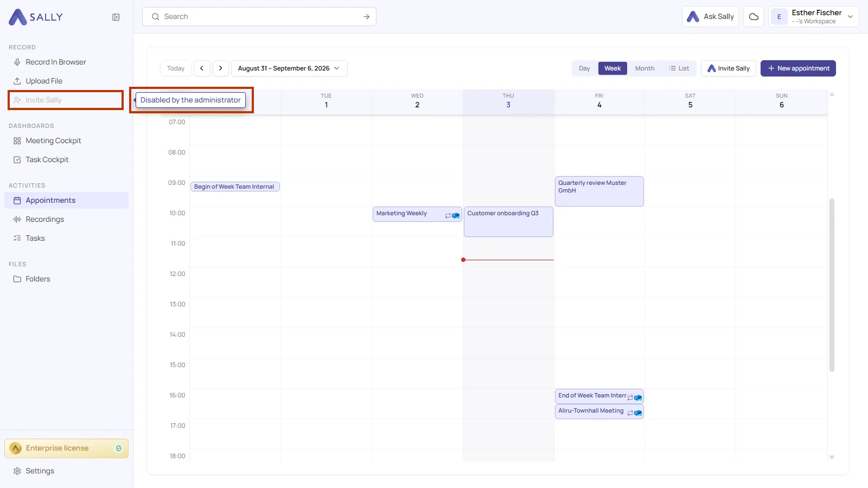
Task: Switch calendar to Month view
Action: coord(644,68)
